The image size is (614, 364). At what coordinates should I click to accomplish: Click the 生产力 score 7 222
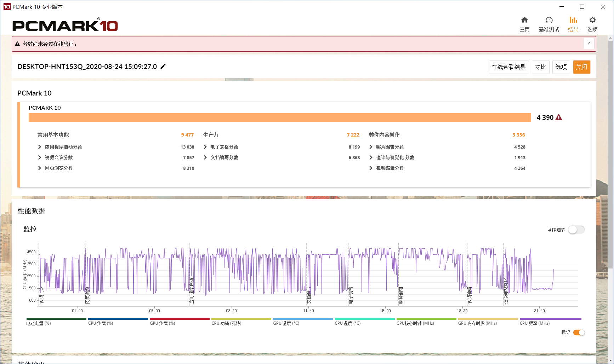[353, 135]
